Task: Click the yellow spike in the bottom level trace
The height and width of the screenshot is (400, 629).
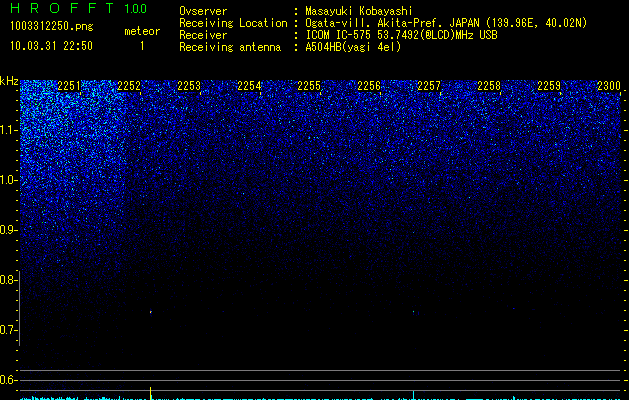Action: 150,393
